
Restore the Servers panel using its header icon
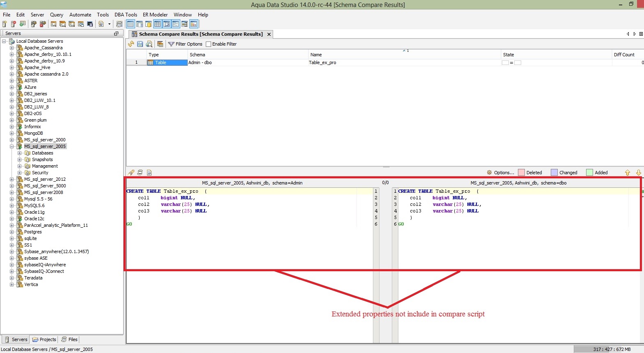[x=116, y=33]
